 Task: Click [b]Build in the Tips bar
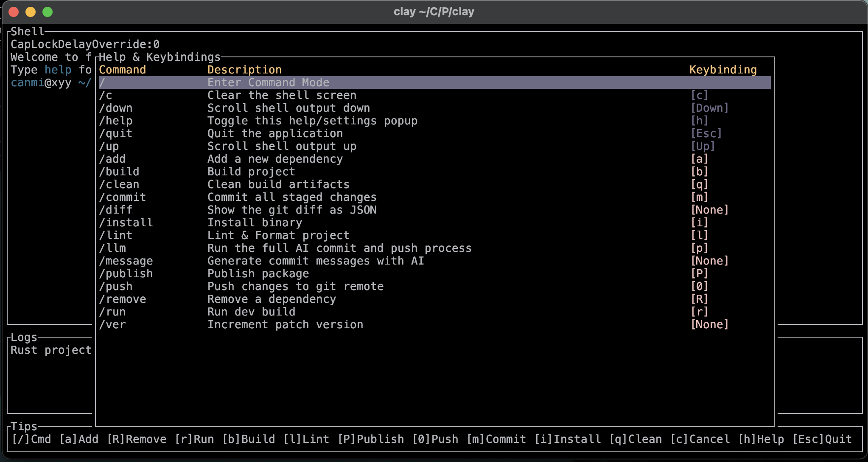click(x=249, y=439)
